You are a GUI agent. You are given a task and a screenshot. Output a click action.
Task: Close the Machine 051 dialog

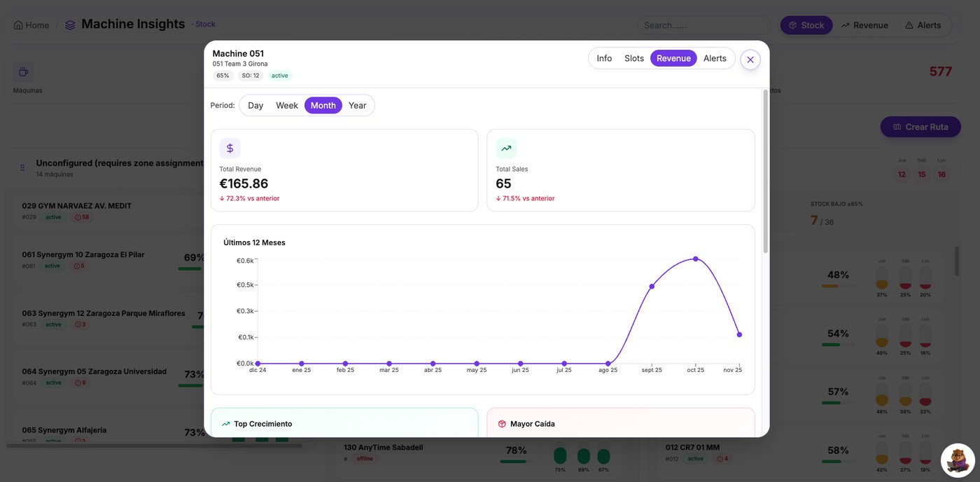pos(750,60)
